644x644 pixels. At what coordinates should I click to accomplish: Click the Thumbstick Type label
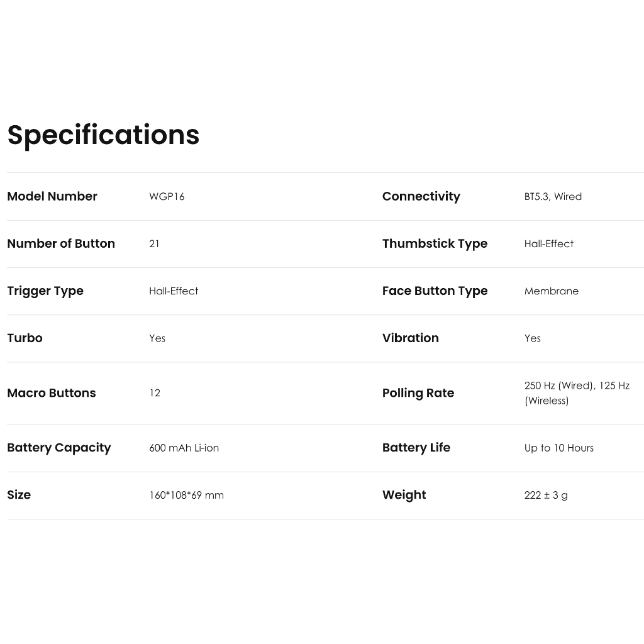[x=435, y=243]
